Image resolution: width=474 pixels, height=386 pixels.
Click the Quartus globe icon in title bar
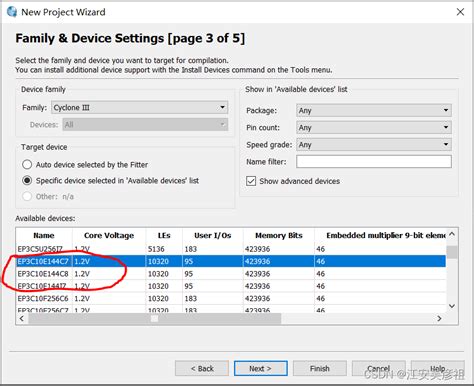point(12,12)
